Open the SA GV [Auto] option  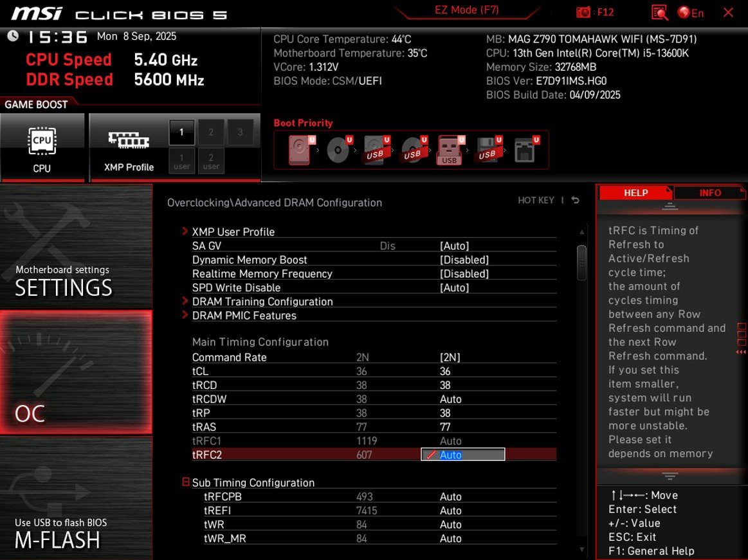click(454, 246)
